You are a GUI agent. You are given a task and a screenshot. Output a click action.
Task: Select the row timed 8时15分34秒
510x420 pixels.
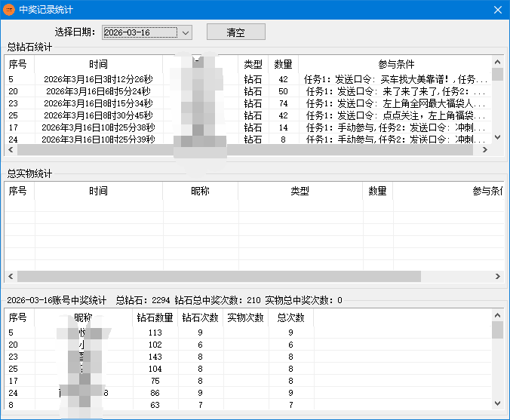point(98,103)
